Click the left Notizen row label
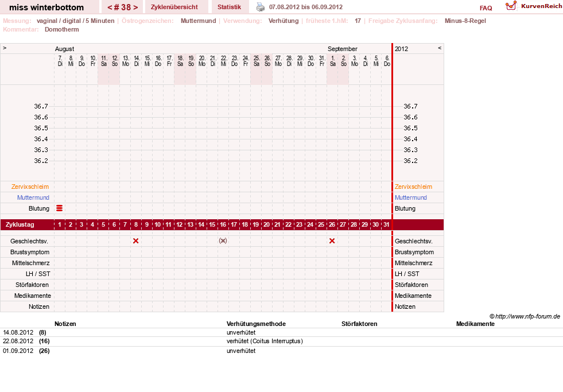 pos(39,306)
